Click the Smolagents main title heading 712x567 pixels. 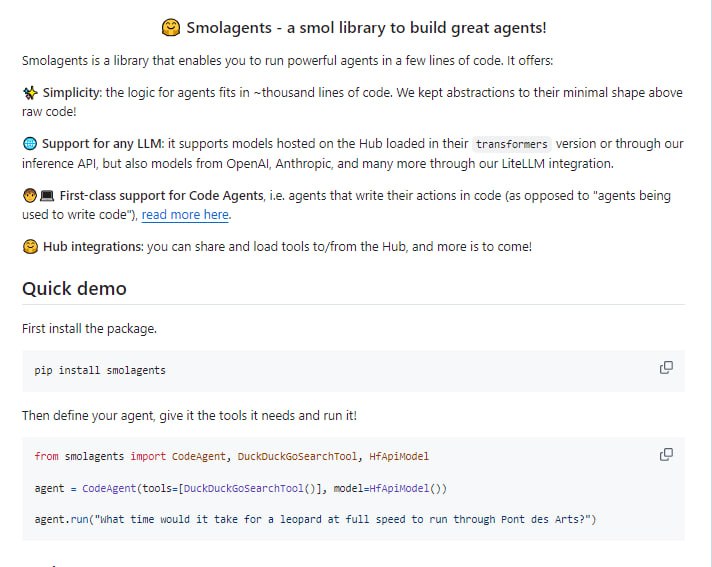366,28
